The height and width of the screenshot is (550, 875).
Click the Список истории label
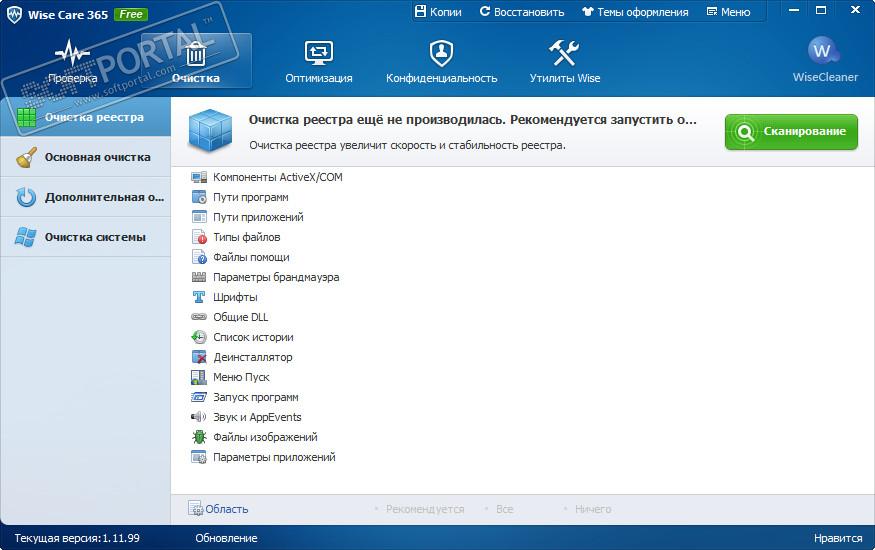pyautogui.click(x=253, y=337)
